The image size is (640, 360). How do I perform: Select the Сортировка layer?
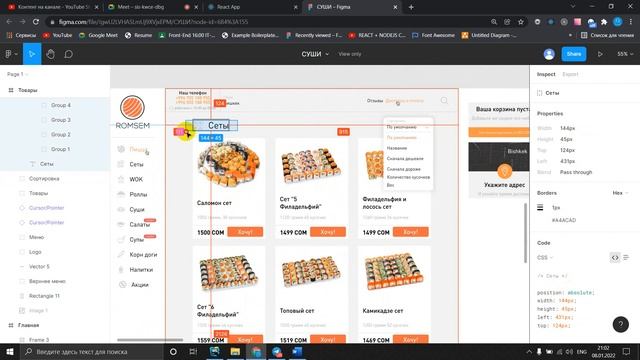(x=44, y=178)
